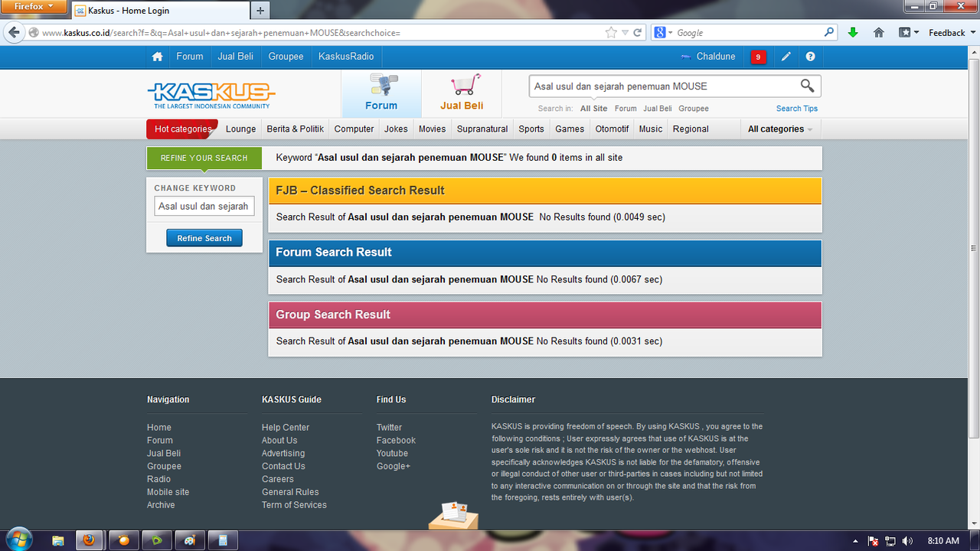Open the Computer category
The image size is (980, 551).
pos(354,129)
